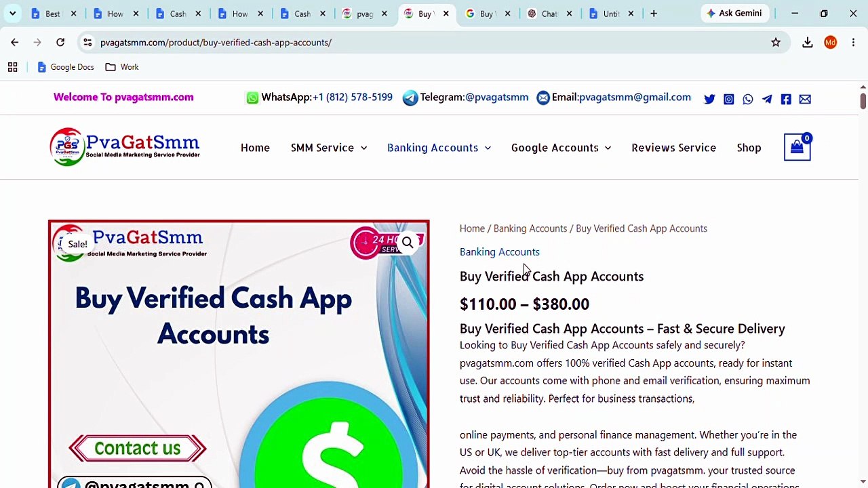Open the email envelope icon in header social row
The image size is (868, 488).
805,99
